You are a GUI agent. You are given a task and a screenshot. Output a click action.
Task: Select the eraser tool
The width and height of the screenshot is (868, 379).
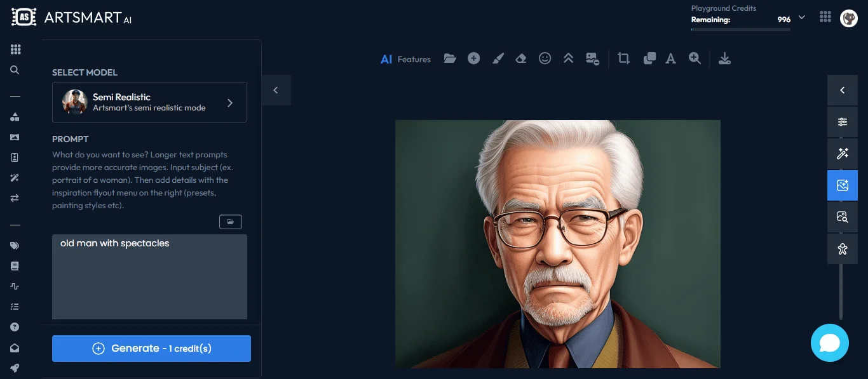click(x=521, y=58)
